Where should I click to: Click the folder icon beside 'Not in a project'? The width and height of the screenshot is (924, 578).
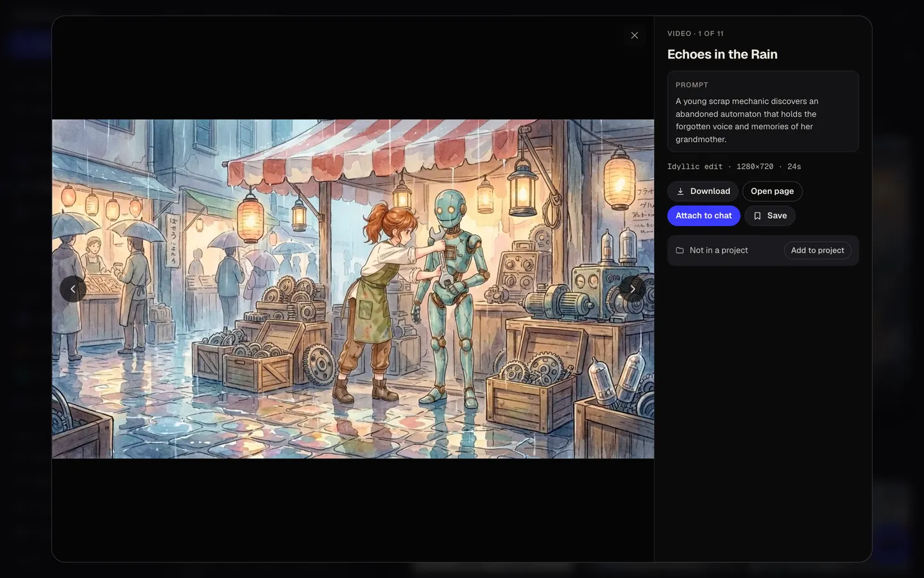pos(680,250)
